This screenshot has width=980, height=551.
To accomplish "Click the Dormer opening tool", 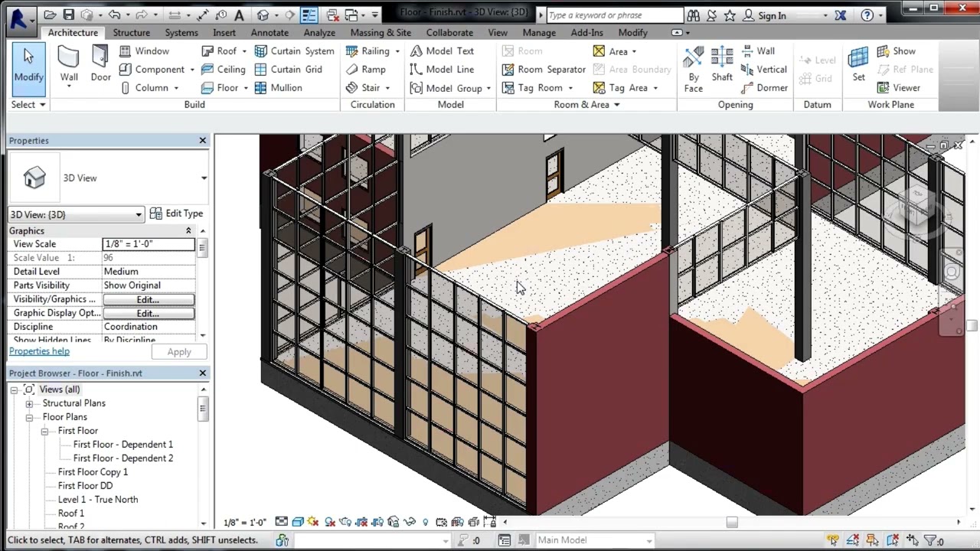I will (x=764, y=88).
